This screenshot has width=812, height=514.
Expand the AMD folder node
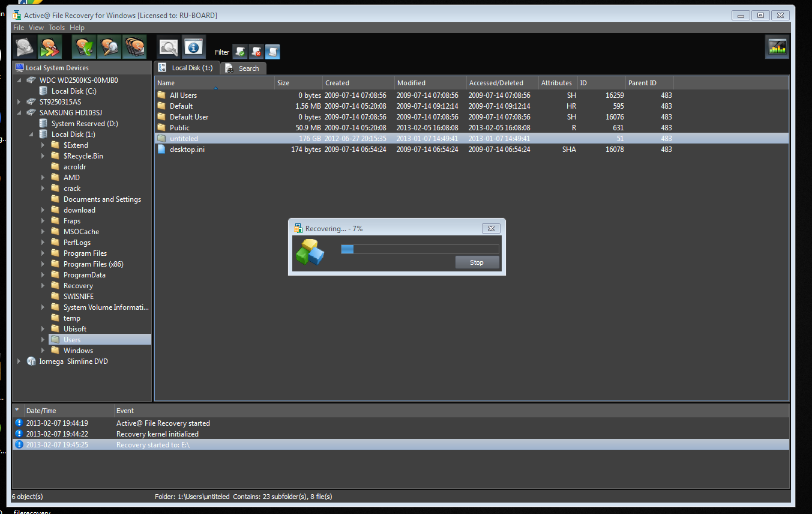[43, 177]
